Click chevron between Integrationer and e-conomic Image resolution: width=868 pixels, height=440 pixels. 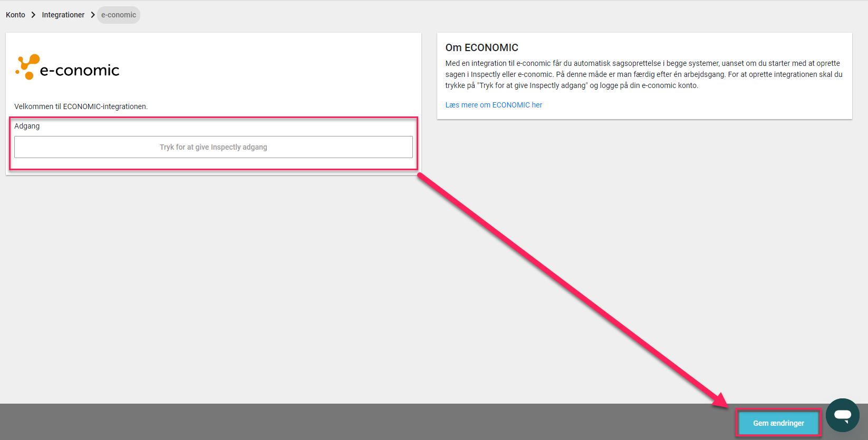(93, 15)
